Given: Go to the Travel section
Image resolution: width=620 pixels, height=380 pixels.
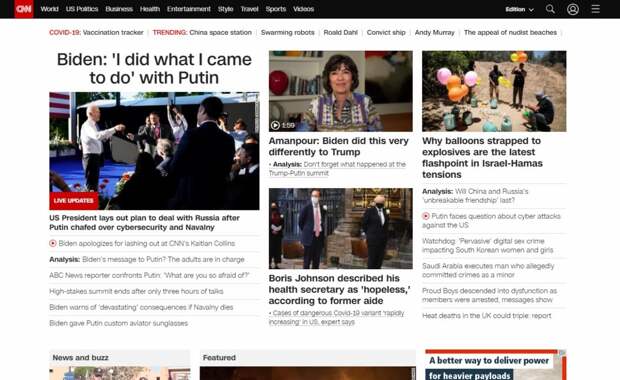Looking at the screenshot, I should (x=249, y=9).
